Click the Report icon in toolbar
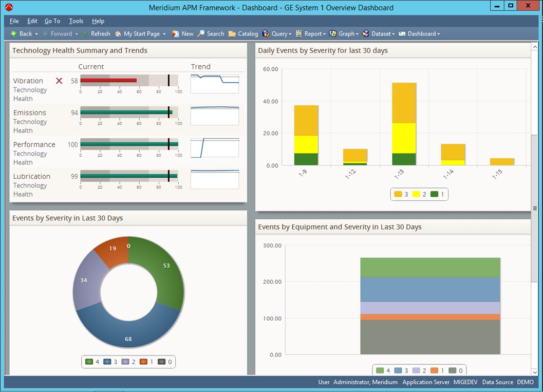This screenshot has height=392, width=543. pyautogui.click(x=299, y=33)
